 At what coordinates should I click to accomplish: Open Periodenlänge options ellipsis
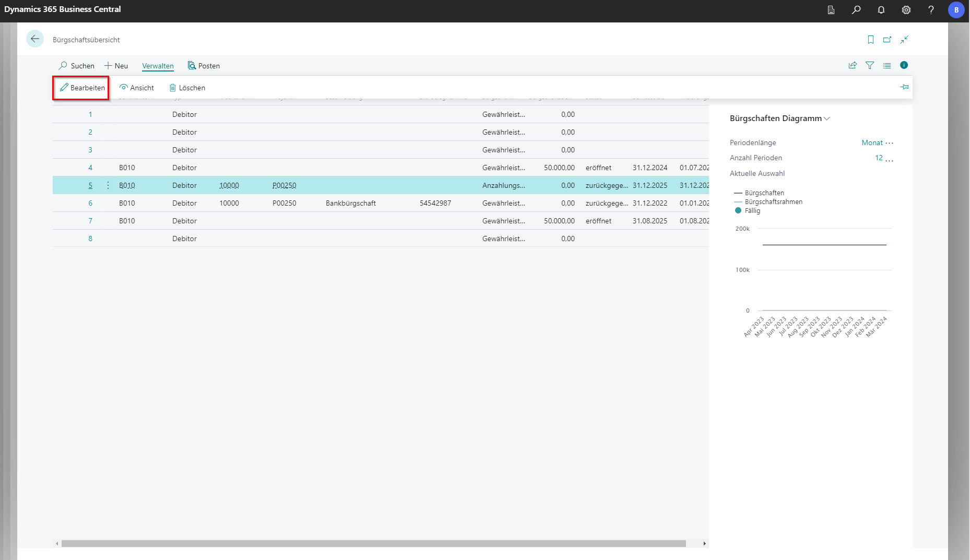890,143
